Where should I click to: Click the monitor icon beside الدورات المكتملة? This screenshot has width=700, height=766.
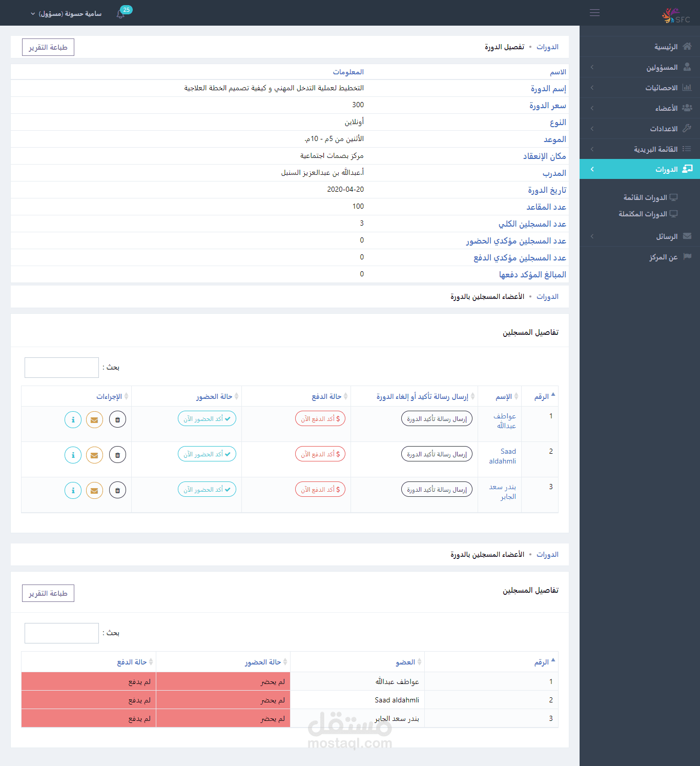click(x=673, y=214)
